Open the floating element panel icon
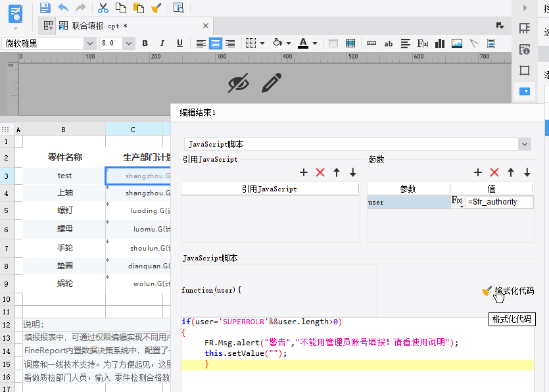 (x=525, y=70)
